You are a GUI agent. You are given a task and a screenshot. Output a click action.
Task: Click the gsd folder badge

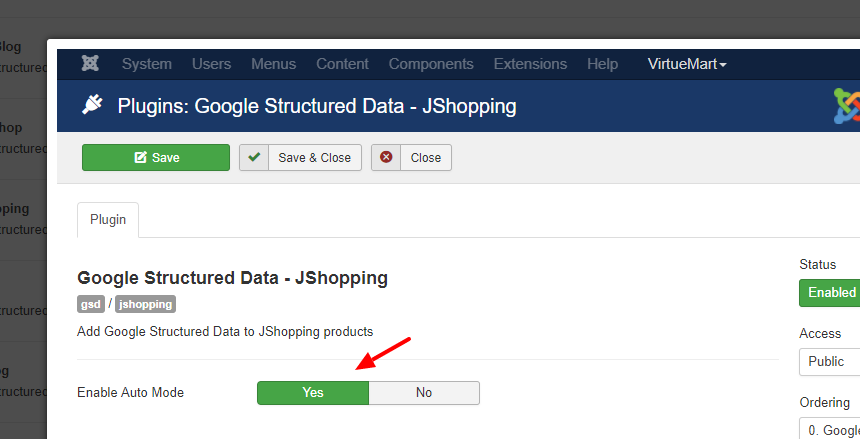(90, 304)
